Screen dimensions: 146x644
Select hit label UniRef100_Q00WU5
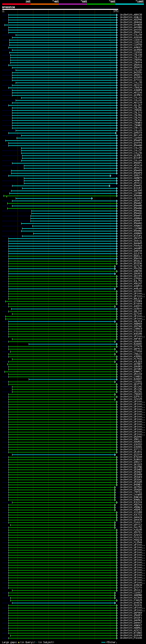(x=131, y=25)
